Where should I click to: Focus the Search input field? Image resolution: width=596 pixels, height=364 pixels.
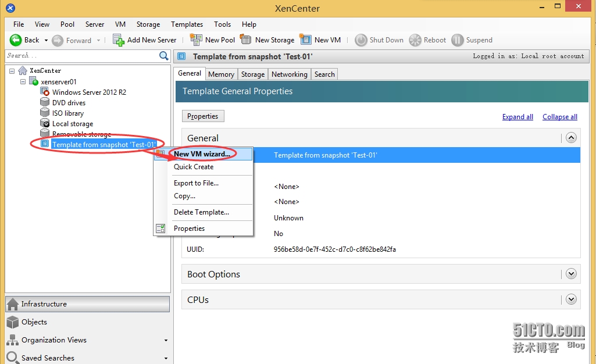click(x=82, y=56)
